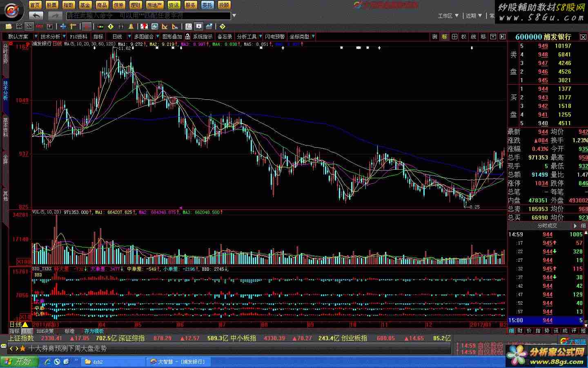Viewport: 588px width, 368px height.
Task: Open the 近期 recent dropdown
Action: [474, 16]
